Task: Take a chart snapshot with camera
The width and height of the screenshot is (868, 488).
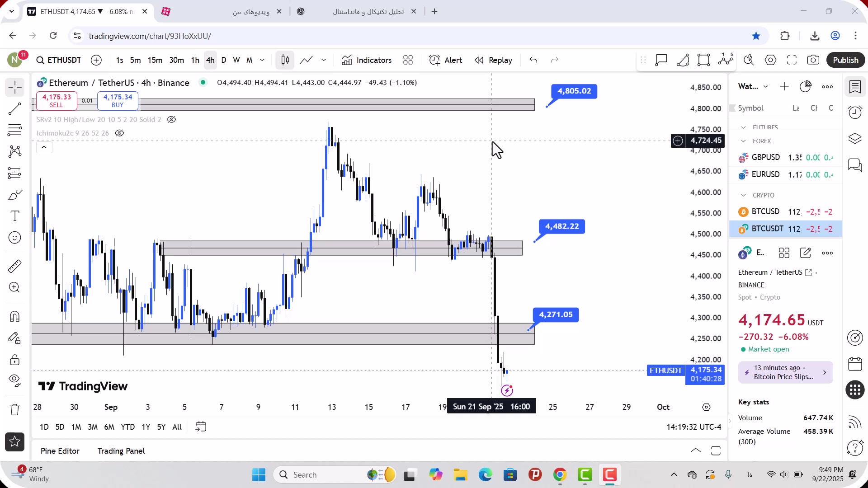Action: point(813,60)
